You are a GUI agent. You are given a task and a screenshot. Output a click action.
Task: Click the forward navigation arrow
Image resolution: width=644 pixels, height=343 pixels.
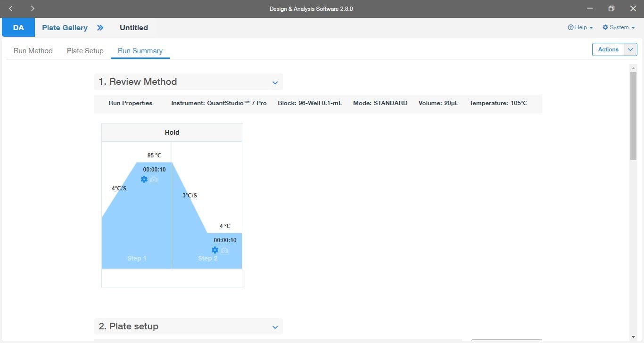coord(32,8)
